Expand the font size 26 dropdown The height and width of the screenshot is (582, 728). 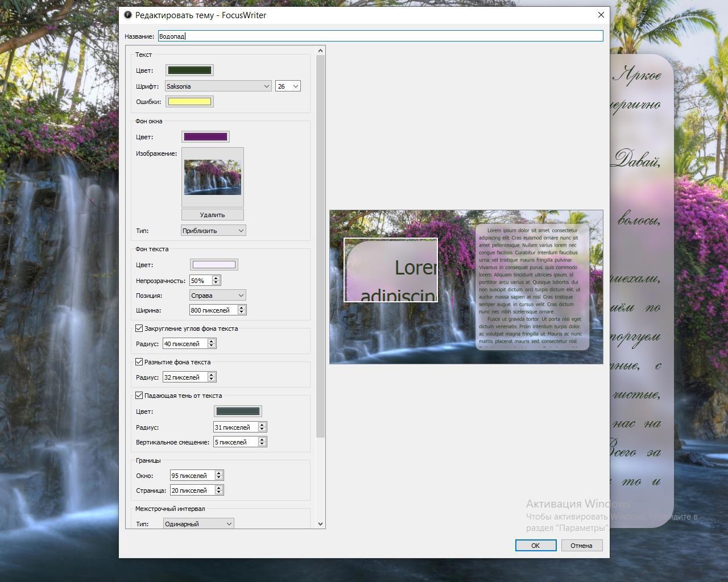tap(288, 86)
